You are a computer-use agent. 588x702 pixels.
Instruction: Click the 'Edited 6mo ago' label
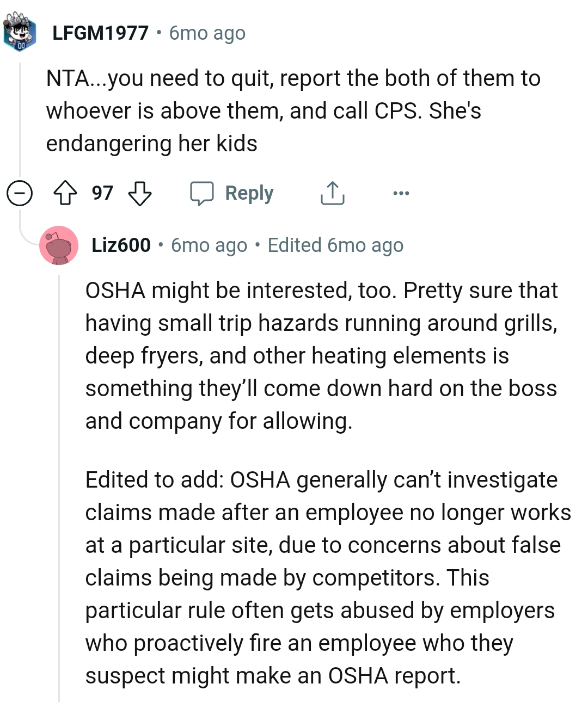click(x=335, y=245)
